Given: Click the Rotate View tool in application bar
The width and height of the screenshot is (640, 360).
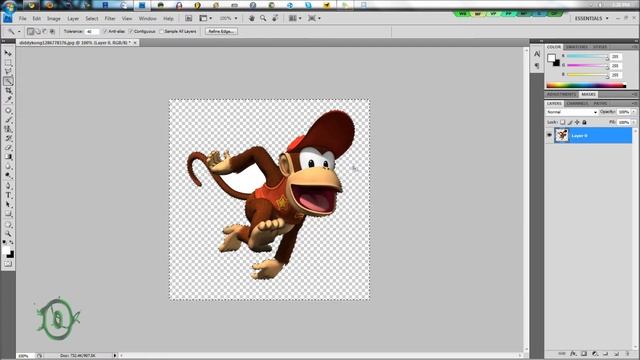Looking at the screenshot, I should pyautogui.click(x=276, y=18).
